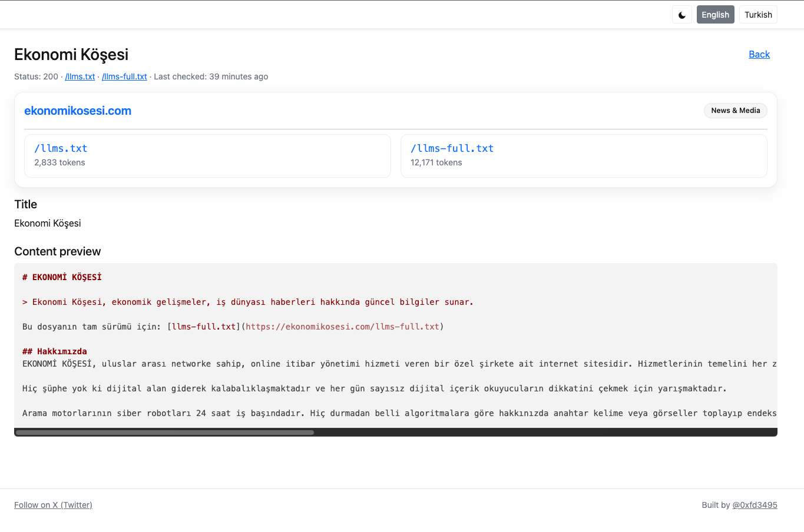
Task: Click the '## Hakkımızda' heading in preview
Action: click(55, 351)
